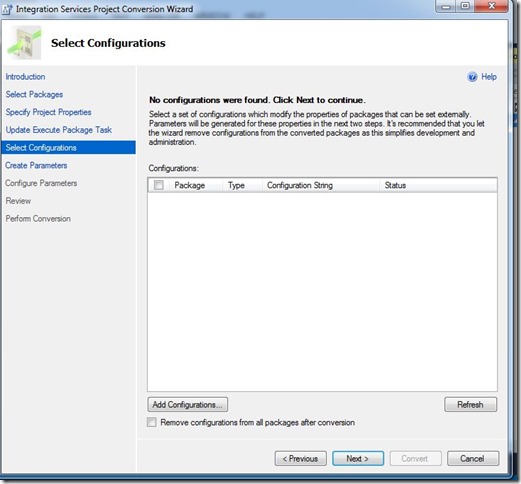Select the highlighted Select Configurations step
Image resolution: width=521 pixels, height=484 pixels.
click(68, 147)
